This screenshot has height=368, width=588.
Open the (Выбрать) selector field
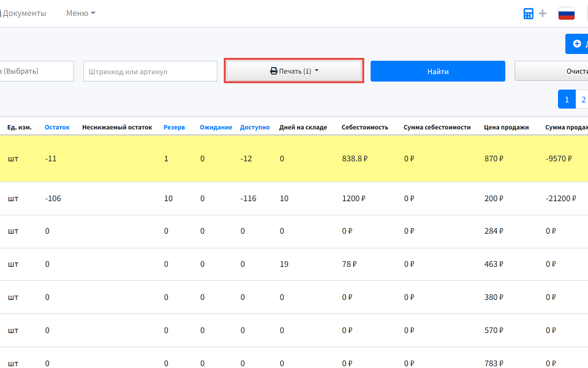pyautogui.click(x=37, y=71)
